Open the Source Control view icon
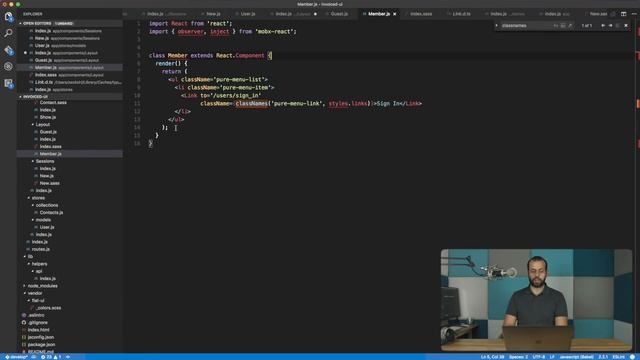640x360 pixels. click(x=8, y=50)
